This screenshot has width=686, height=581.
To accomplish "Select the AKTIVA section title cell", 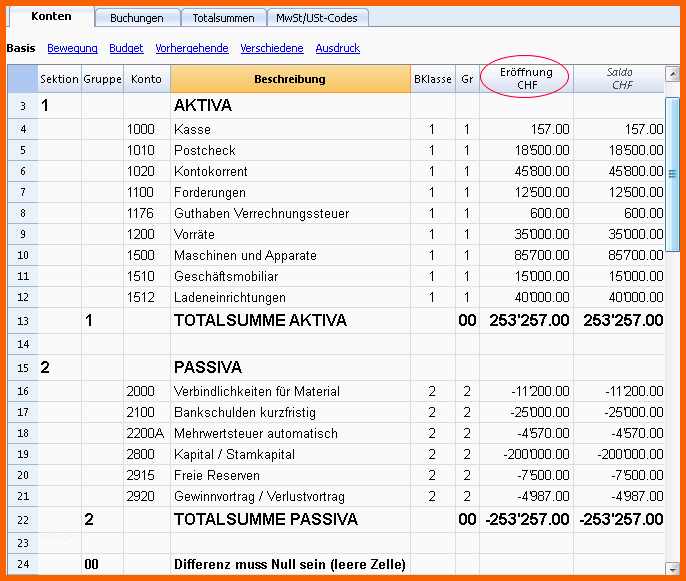I will pyautogui.click(x=290, y=105).
